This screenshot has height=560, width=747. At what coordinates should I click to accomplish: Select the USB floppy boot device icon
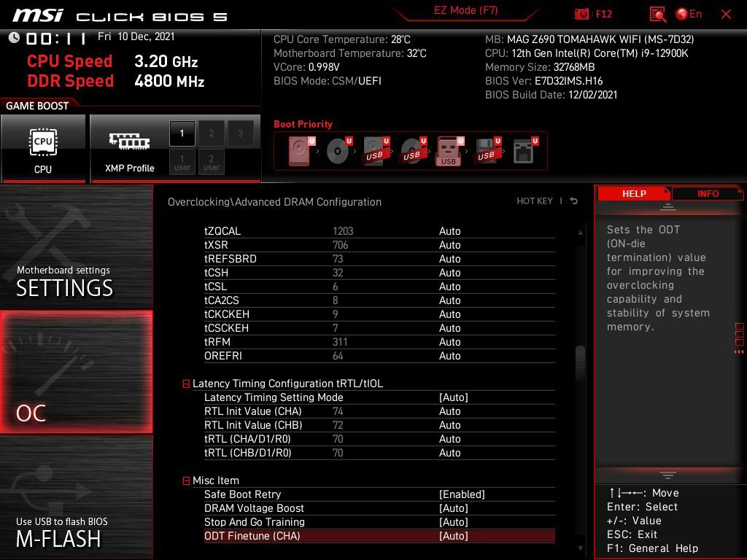(487, 151)
